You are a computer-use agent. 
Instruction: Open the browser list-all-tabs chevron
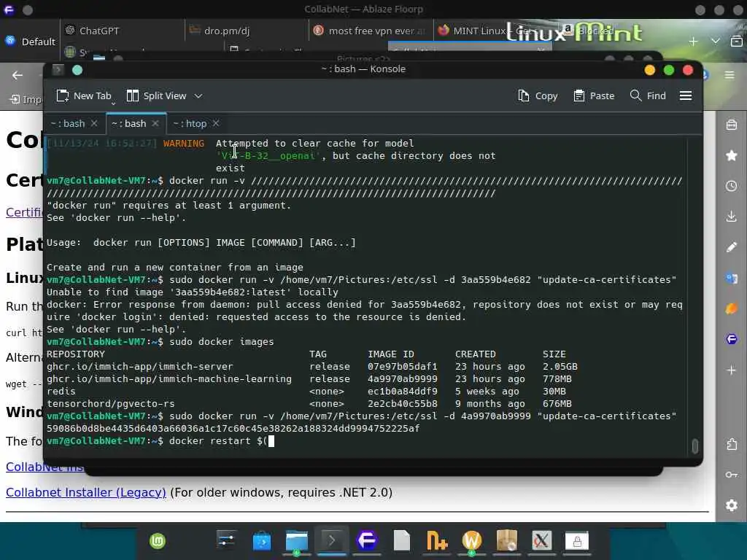(x=715, y=42)
